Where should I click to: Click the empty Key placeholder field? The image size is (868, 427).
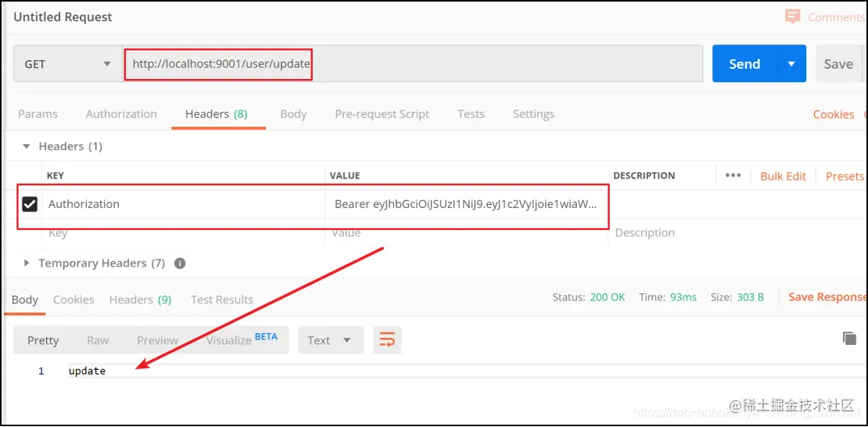(x=183, y=232)
